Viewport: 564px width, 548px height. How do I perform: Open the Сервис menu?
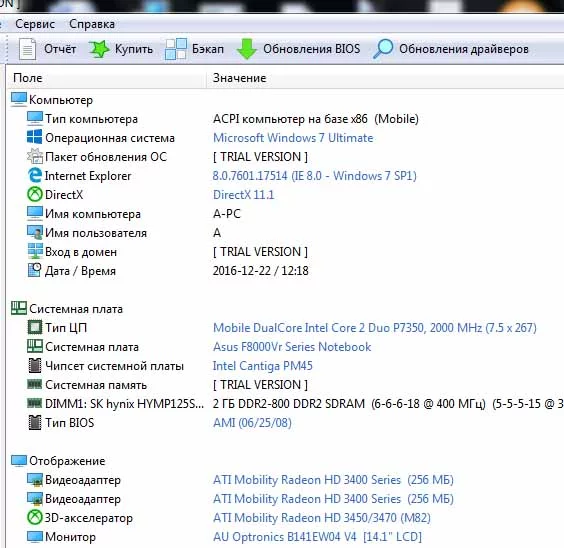pos(35,24)
